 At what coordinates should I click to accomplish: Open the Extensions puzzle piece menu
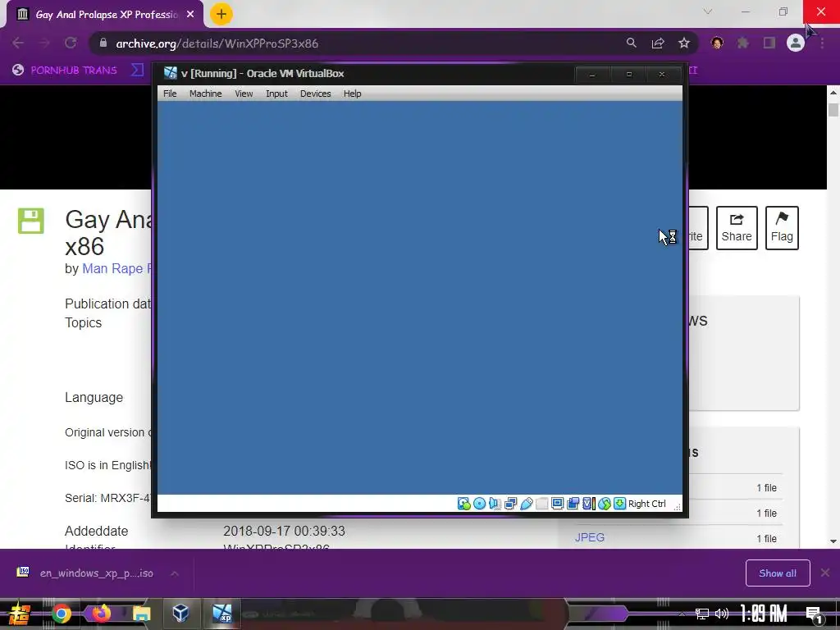click(x=742, y=43)
